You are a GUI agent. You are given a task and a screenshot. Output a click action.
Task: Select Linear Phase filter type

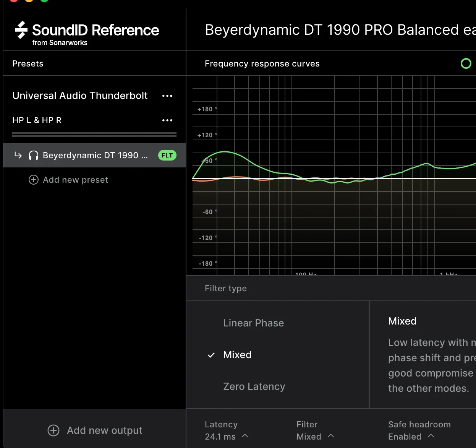[x=254, y=323]
